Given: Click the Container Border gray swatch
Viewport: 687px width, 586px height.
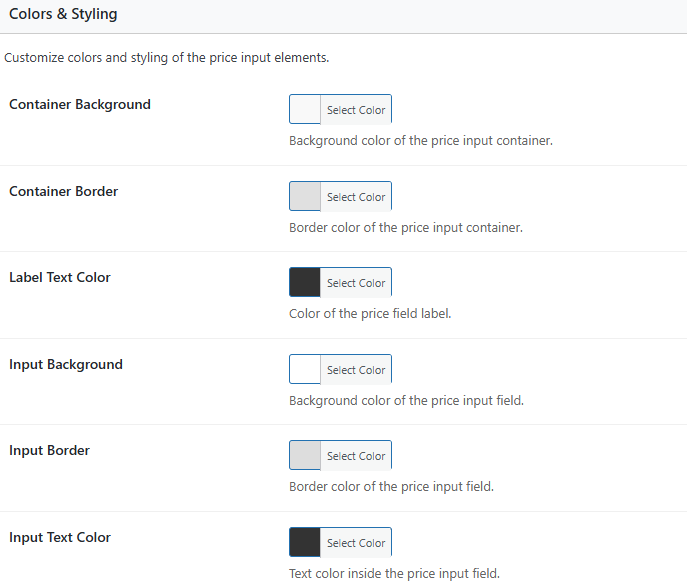Looking at the screenshot, I should pyautogui.click(x=305, y=197).
